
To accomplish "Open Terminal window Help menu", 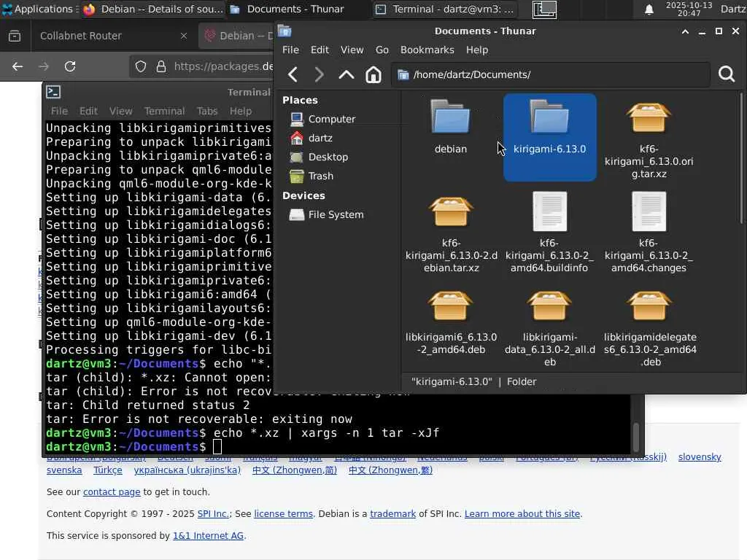I will 241,111.
